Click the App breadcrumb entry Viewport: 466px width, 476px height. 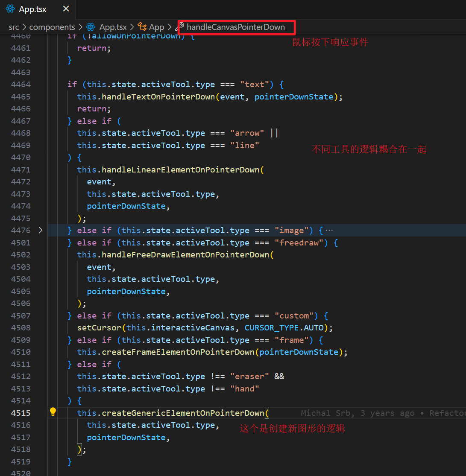point(157,26)
